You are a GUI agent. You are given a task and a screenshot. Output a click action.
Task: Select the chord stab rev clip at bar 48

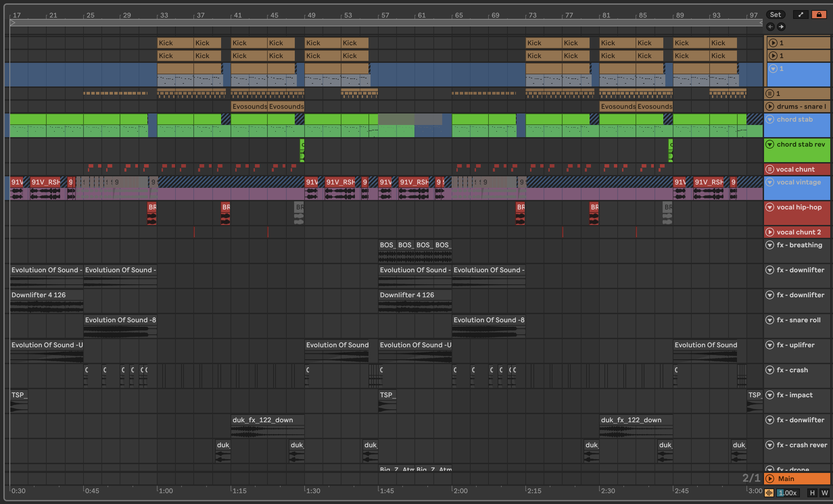302,150
